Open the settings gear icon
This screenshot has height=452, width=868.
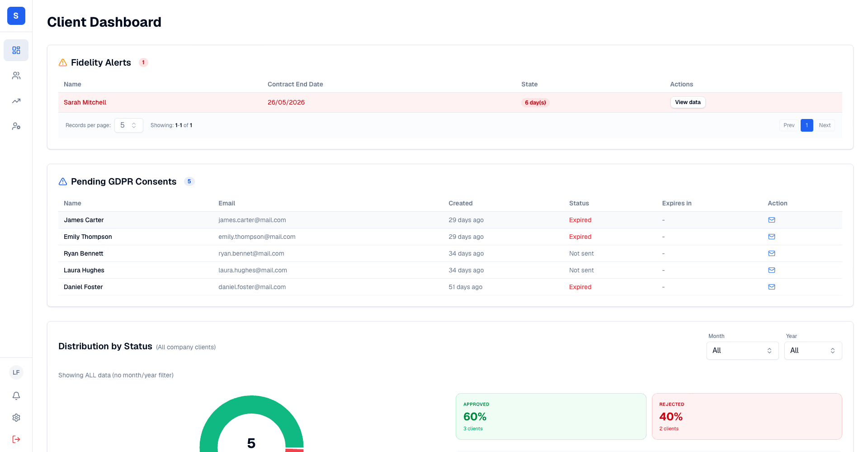(x=16, y=418)
